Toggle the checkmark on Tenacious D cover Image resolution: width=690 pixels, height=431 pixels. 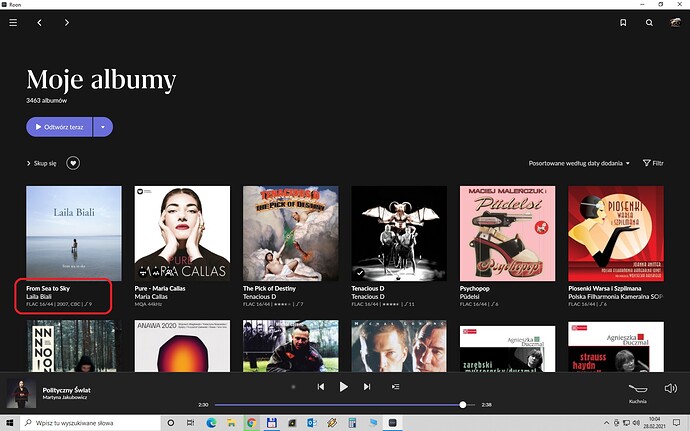click(x=360, y=273)
